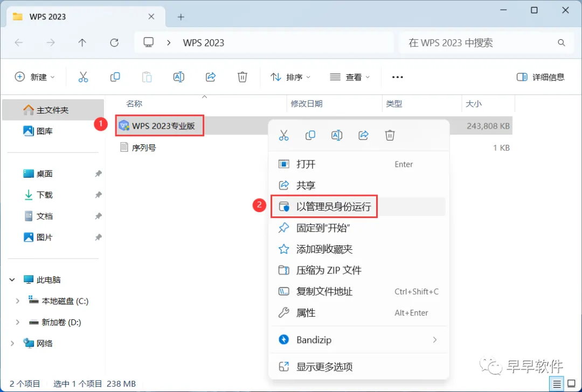Viewport: 582px width, 392px height.
Task: Choose 压缩为 ZIP 文件
Action: tap(358, 270)
